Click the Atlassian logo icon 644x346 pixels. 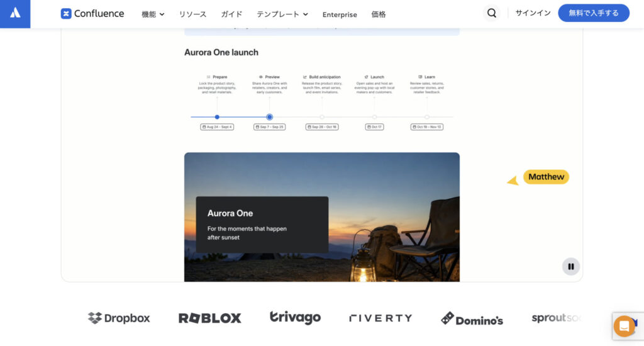(x=15, y=13)
